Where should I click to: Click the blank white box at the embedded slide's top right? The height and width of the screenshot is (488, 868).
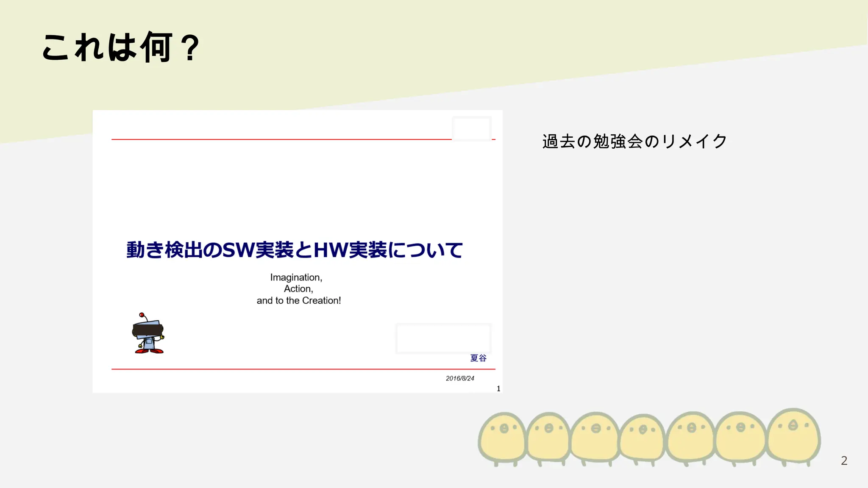tap(472, 128)
